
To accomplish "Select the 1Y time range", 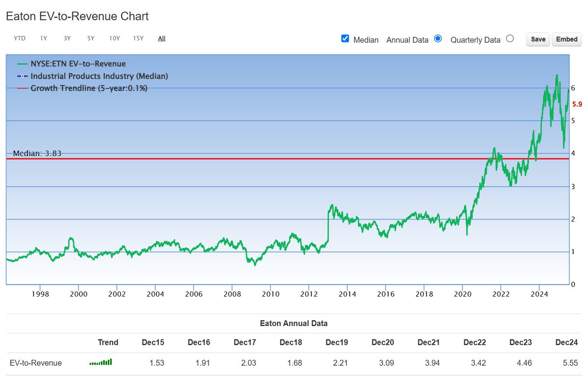I will click(44, 38).
